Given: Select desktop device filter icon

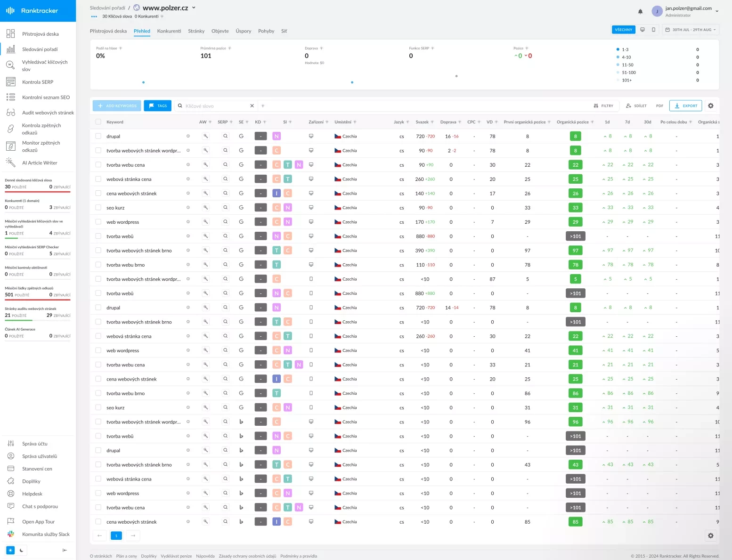Looking at the screenshot, I should coord(642,30).
